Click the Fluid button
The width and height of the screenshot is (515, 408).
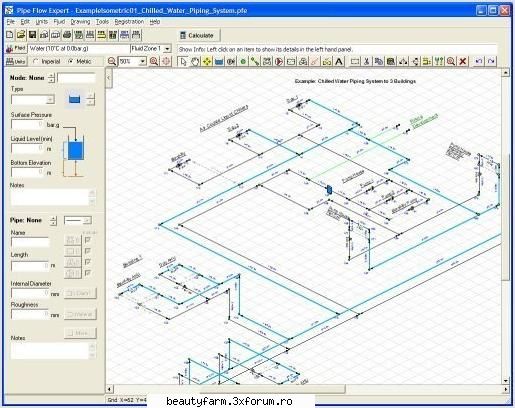(x=16, y=49)
